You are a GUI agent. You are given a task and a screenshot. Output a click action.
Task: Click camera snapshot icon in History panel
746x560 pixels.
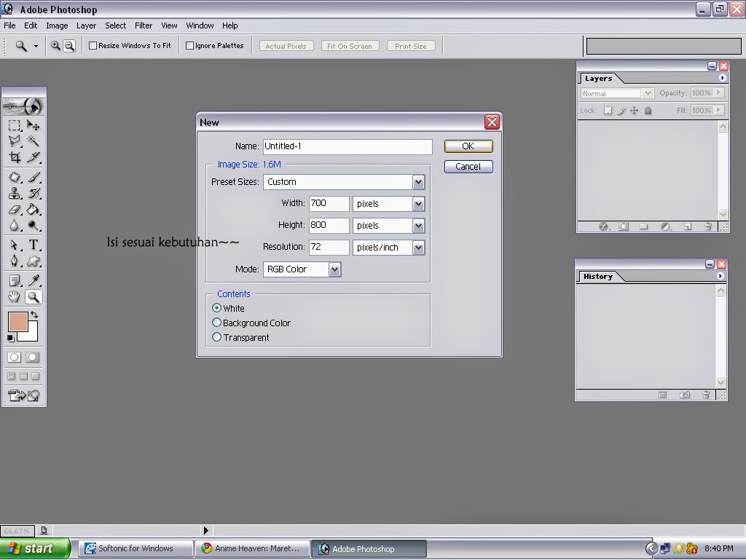point(685,395)
